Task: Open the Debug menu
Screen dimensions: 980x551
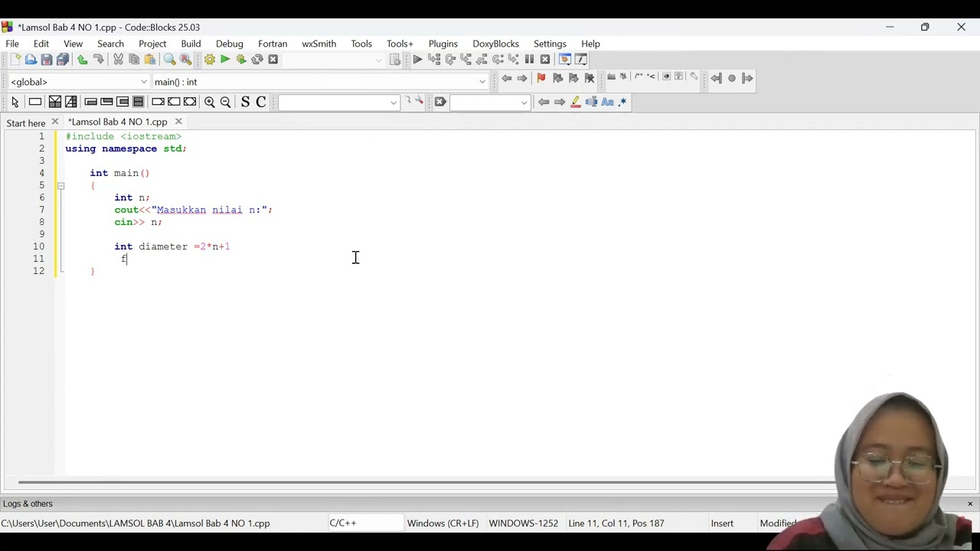Action: (230, 44)
